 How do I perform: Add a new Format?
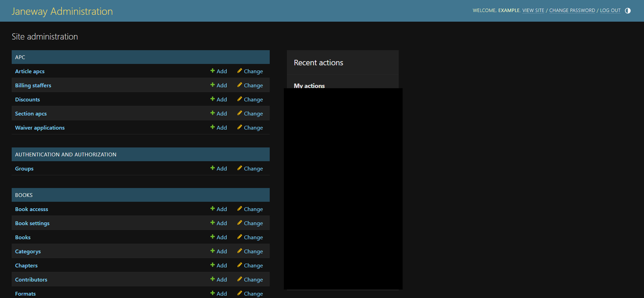pyautogui.click(x=219, y=294)
